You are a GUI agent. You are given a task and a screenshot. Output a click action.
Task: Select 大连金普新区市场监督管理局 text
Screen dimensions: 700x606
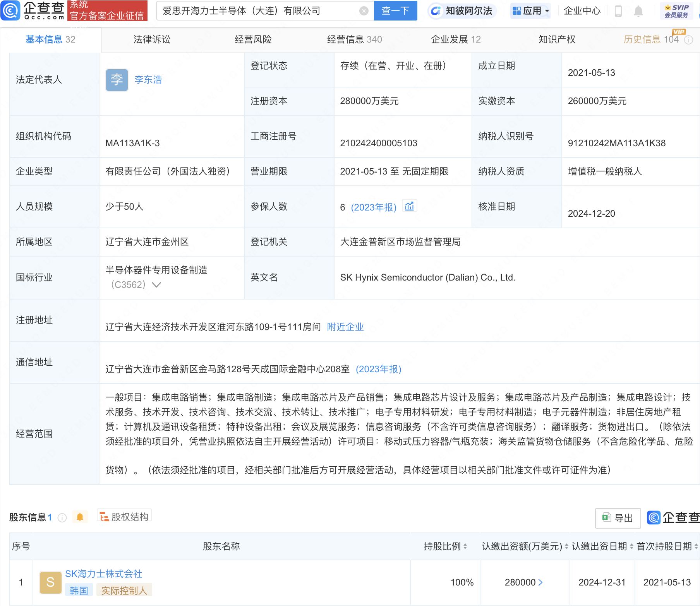[400, 242]
